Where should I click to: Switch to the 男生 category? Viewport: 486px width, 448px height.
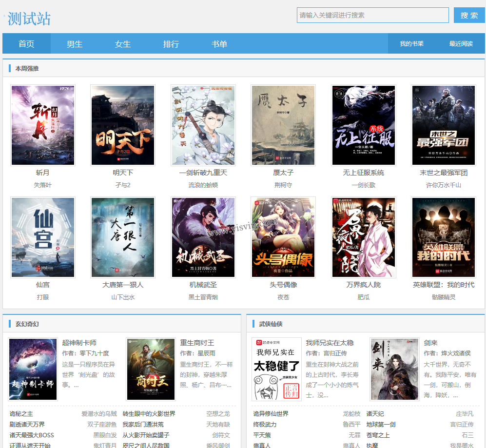[x=75, y=44]
